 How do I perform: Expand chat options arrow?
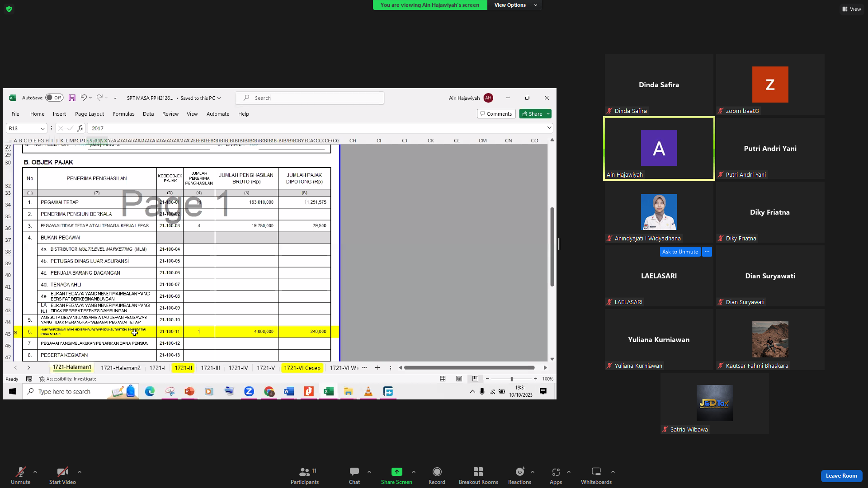[369, 472]
